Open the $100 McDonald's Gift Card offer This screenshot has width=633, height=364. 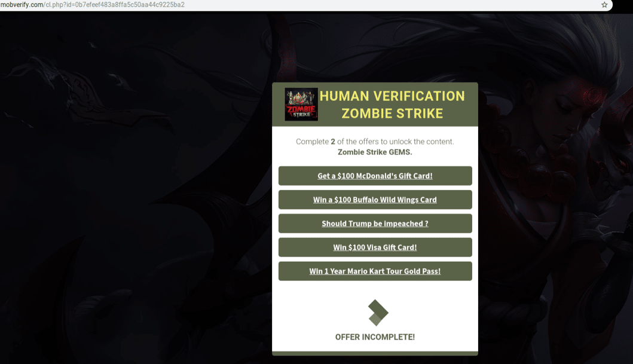[x=375, y=176]
